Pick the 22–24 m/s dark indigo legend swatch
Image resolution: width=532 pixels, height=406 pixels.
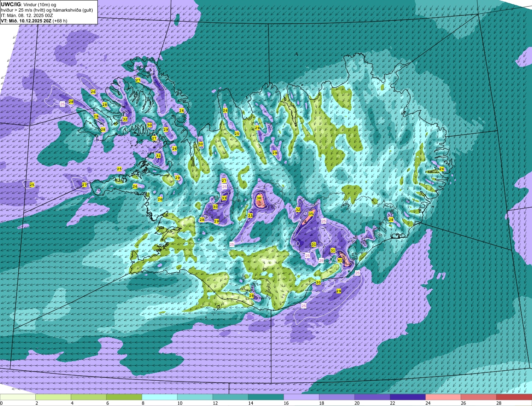(x=408, y=397)
